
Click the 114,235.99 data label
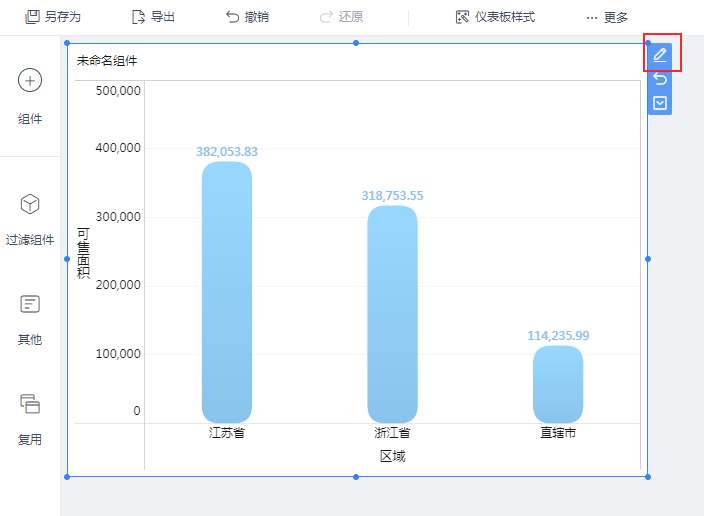coord(558,336)
